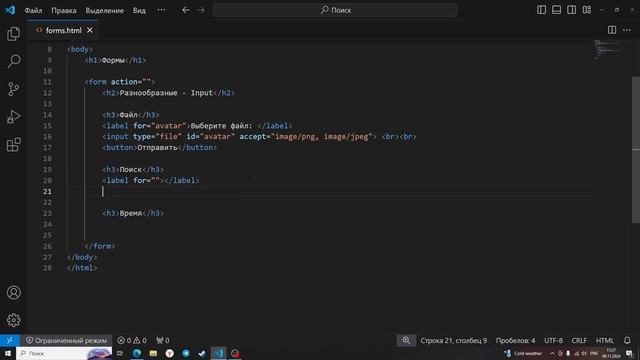
Task: Click the <h3>Время</h3> line
Action: (133, 213)
